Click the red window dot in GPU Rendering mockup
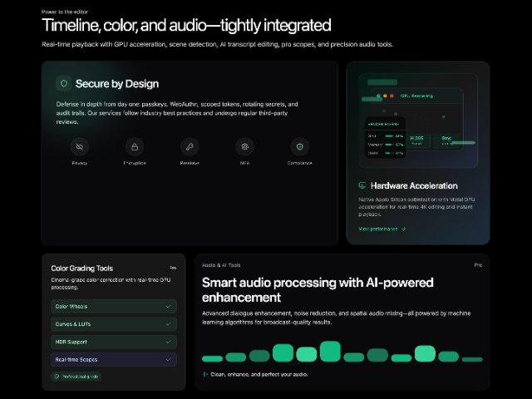This screenshot has width=532, height=399. coord(392,96)
